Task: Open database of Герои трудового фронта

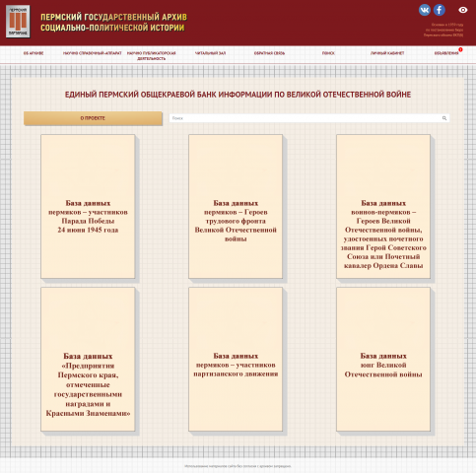Action: point(236,206)
